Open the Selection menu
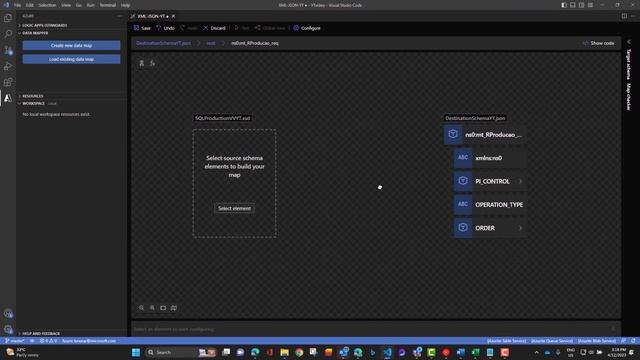 coord(47,5)
